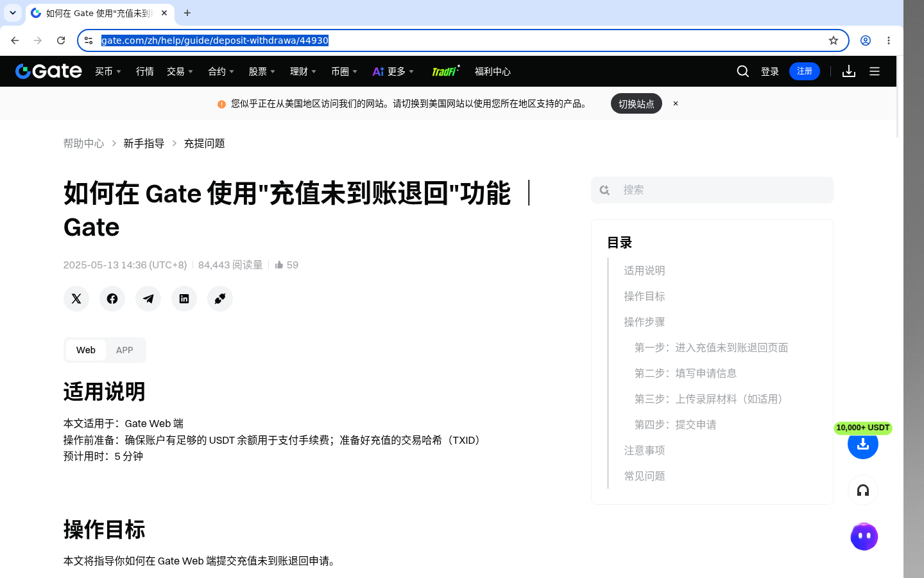Share article on X (Twitter)
The width and height of the screenshot is (924, 578).
click(76, 299)
